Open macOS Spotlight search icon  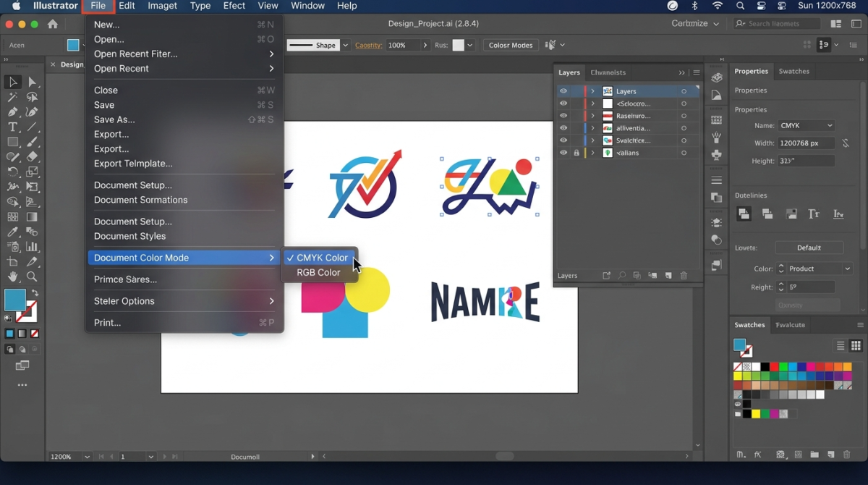point(740,6)
